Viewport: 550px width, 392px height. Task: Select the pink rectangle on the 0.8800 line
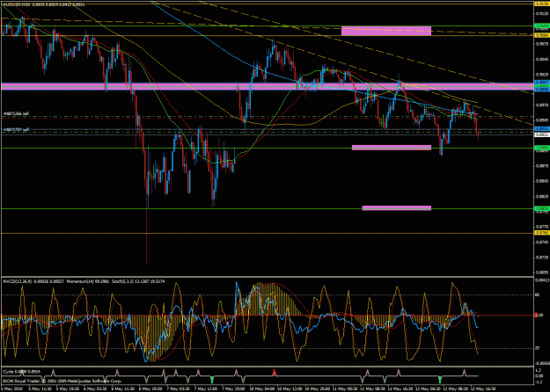pos(397,208)
